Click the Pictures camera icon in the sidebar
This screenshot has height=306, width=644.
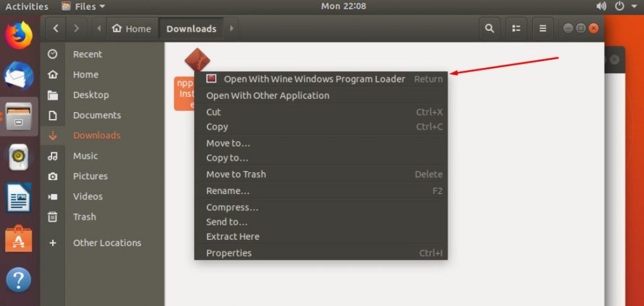[53, 176]
